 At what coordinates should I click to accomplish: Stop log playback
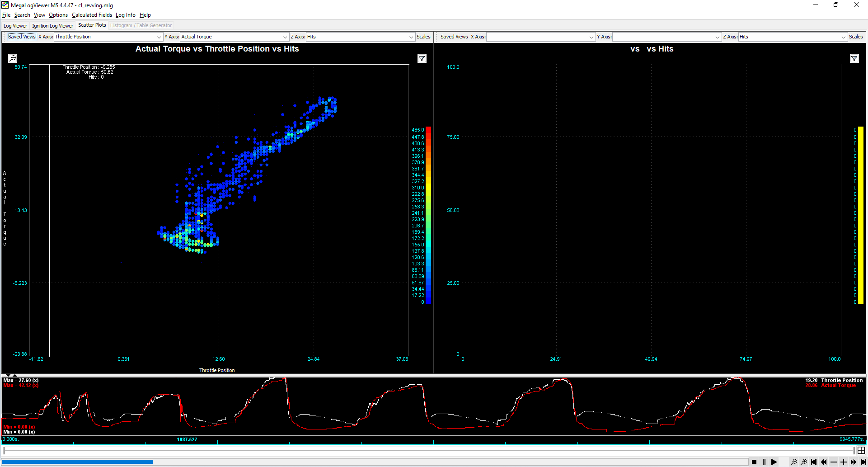click(x=754, y=462)
